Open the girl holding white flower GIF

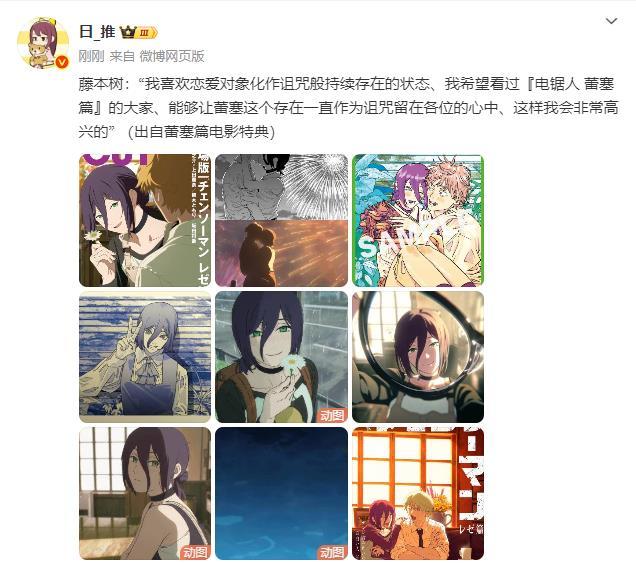[x=281, y=357]
